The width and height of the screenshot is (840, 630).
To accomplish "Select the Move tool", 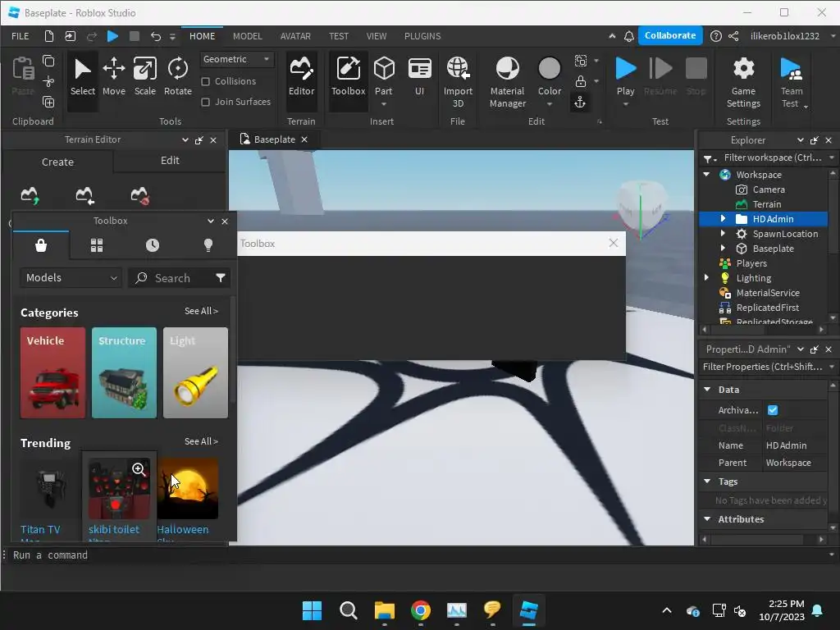I will pyautogui.click(x=113, y=77).
